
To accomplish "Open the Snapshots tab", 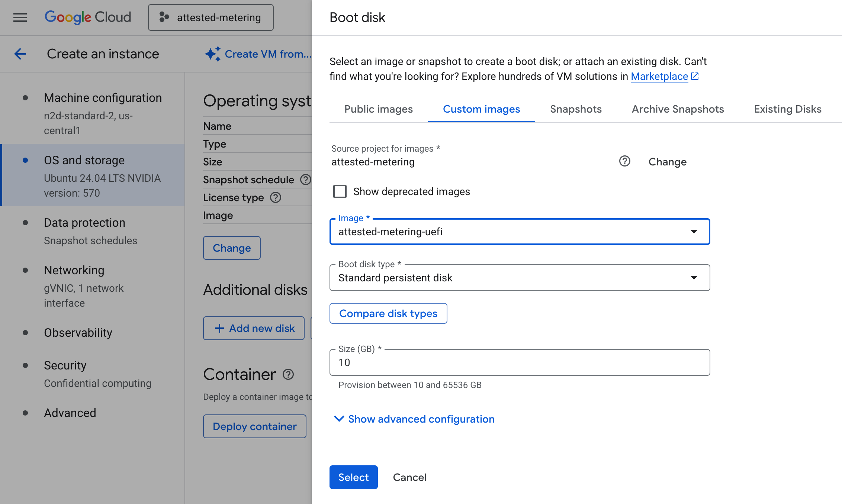I will click(576, 109).
